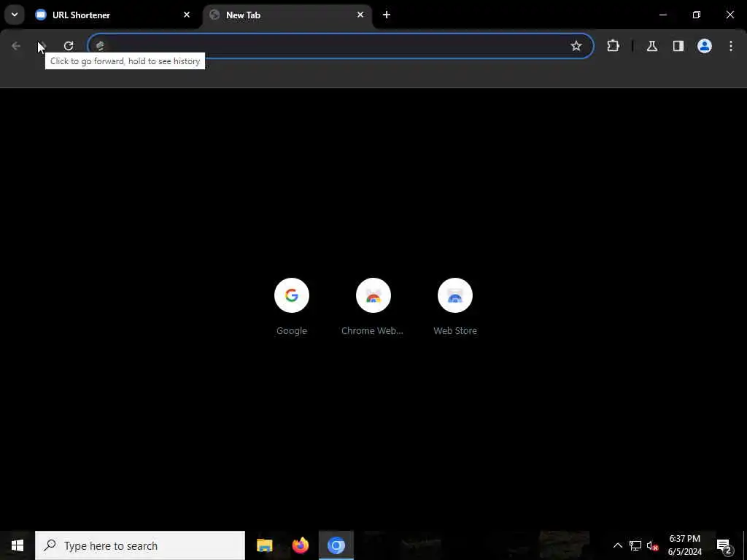Open the profile avatar menu
This screenshot has width=747, height=560.
(x=704, y=46)
